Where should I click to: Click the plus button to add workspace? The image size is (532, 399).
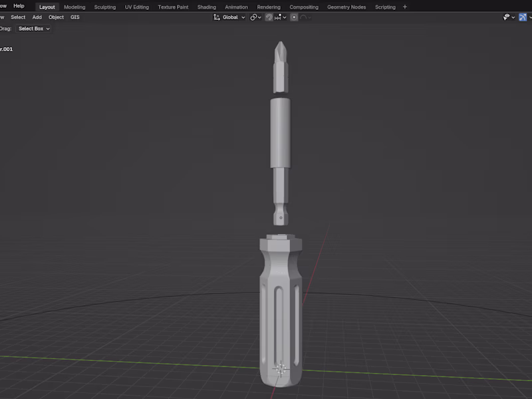coord(404,7)
